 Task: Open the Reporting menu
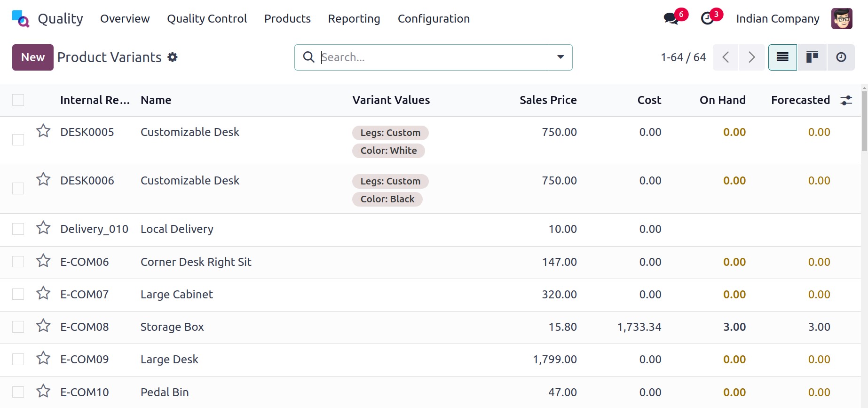[354, 19]
